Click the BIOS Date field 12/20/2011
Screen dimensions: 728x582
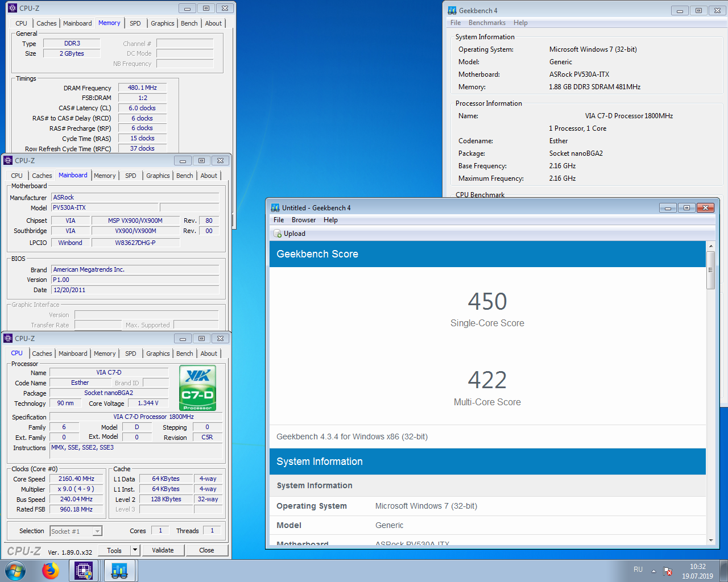click(x=135, y=290)
